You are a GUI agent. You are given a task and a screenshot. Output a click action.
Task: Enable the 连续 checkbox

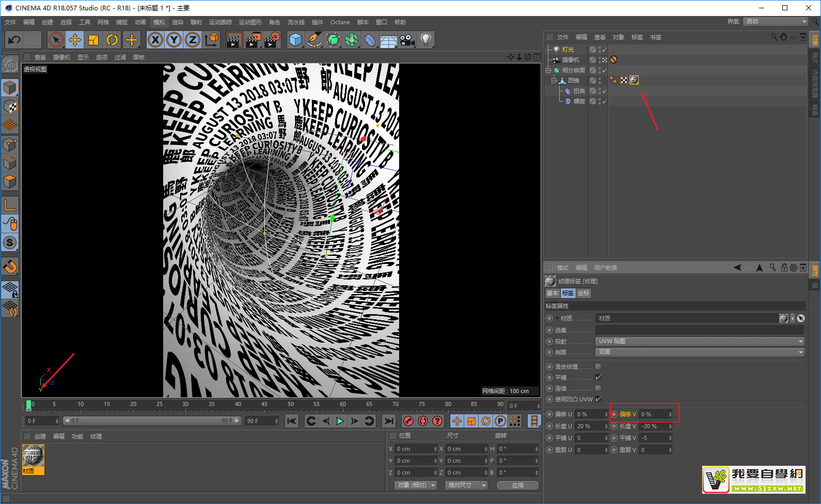click(x=598, y=388)
